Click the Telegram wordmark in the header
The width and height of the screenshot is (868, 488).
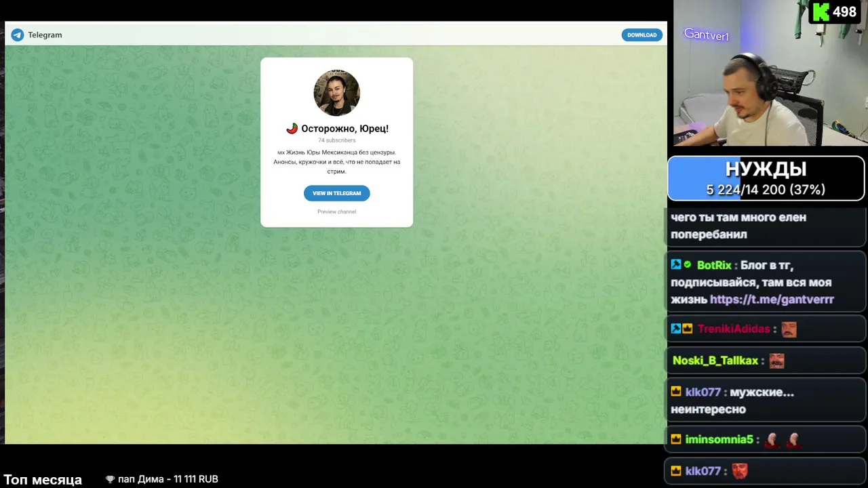45,35
